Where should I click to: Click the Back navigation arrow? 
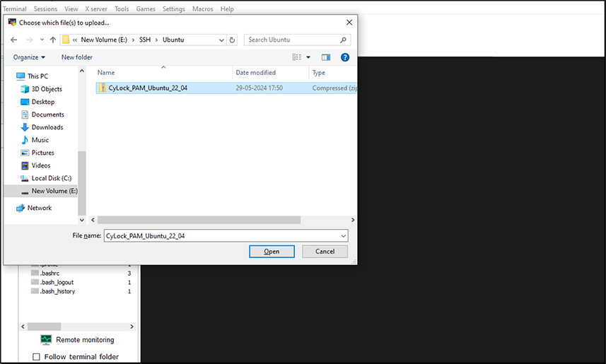[x=13, y=40]
